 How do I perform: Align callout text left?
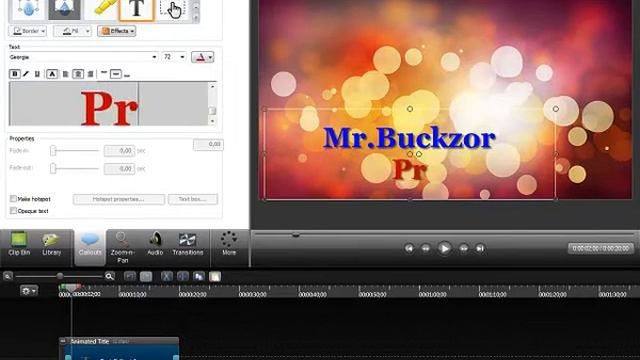(x=65, y=74)
